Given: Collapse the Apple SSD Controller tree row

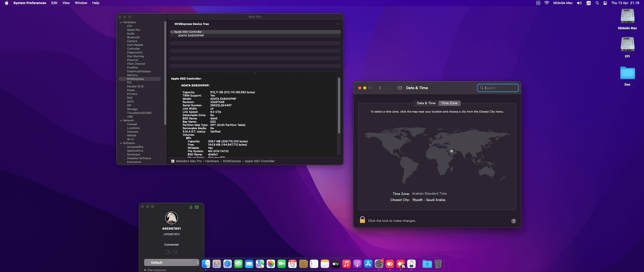Looking at the screenshot, I should coord(172,32).
